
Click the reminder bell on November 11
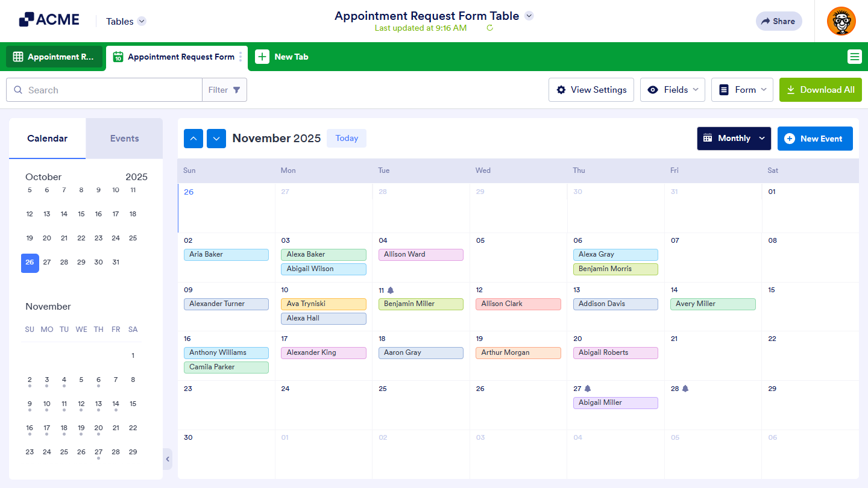[x=391, y=290]
